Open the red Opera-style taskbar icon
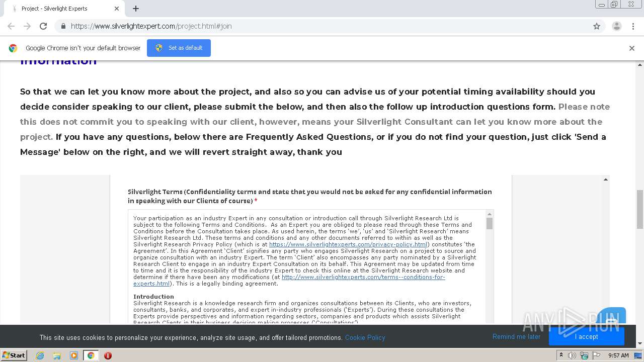644x362 pixels. tap(108, 355)
